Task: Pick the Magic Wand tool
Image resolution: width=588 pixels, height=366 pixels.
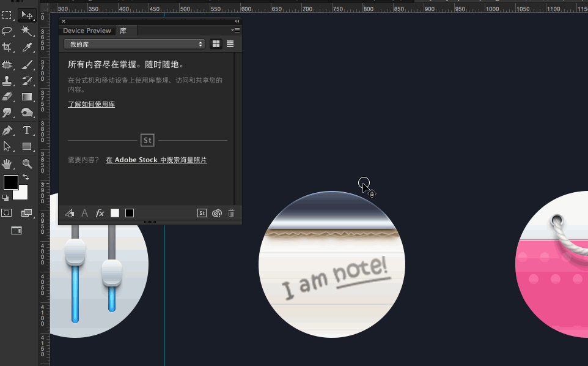Action: 27,31
